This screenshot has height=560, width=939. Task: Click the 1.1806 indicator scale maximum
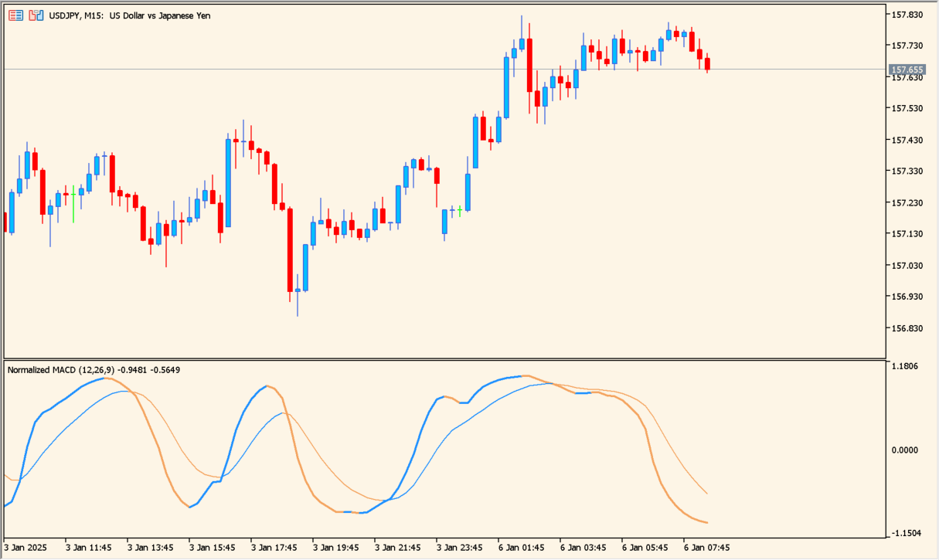[x=907, y=366]
